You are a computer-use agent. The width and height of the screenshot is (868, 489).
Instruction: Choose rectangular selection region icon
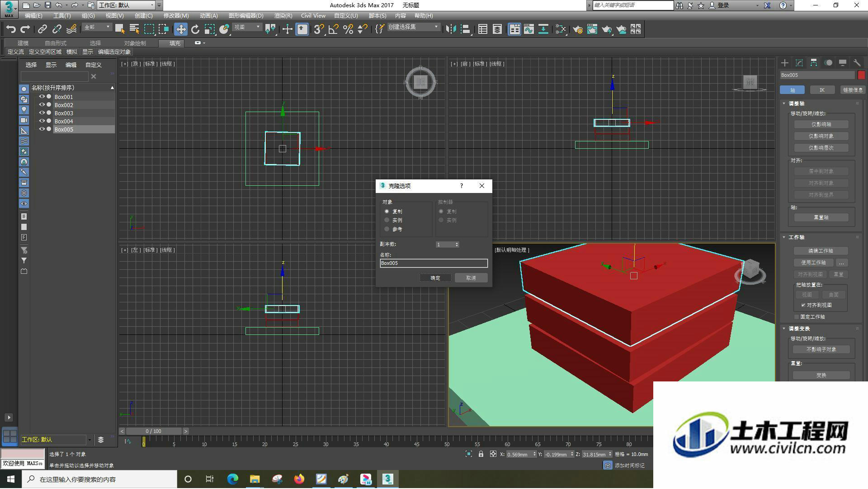tap(149, 29)
